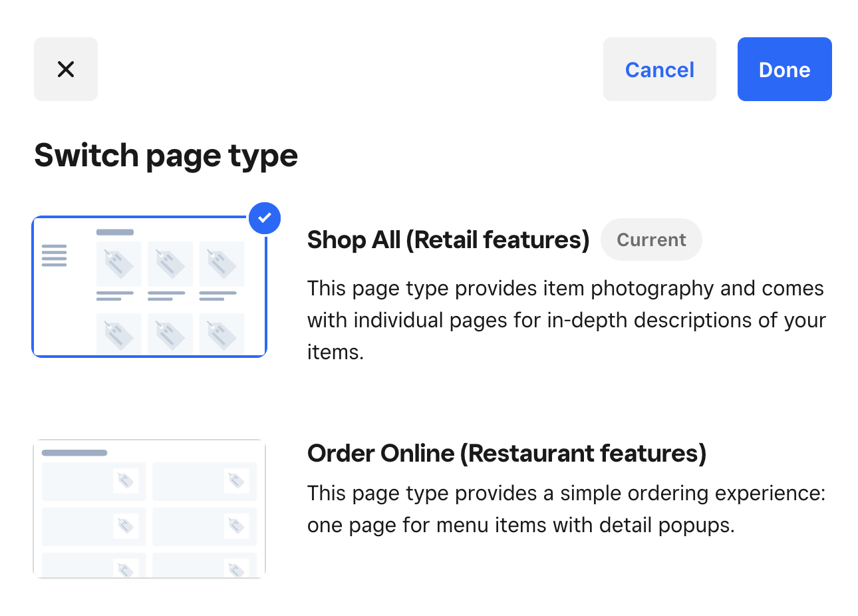Click the Shop All (Retail features) title
The height and width of the screenshot is (616, 858).
[x=448, y=239]
